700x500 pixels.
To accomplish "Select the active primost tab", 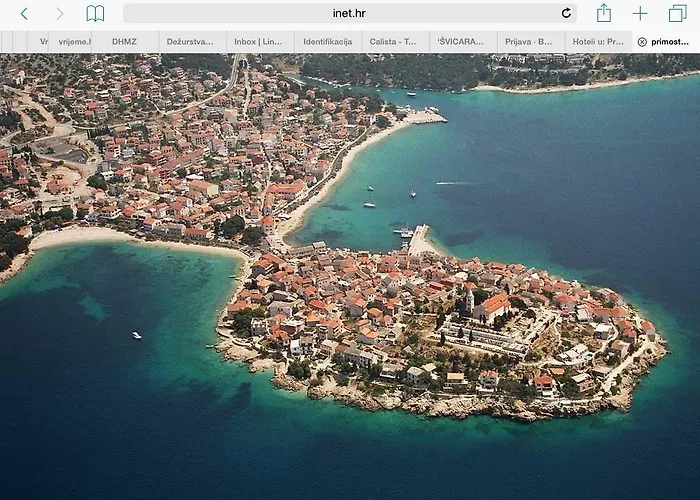I will 670,42.
